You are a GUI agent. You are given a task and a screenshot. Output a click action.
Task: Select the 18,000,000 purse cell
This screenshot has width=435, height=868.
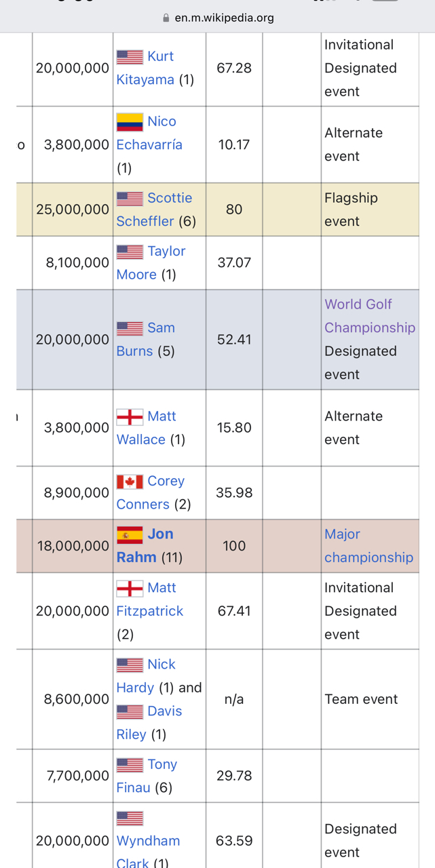(73, 546)
